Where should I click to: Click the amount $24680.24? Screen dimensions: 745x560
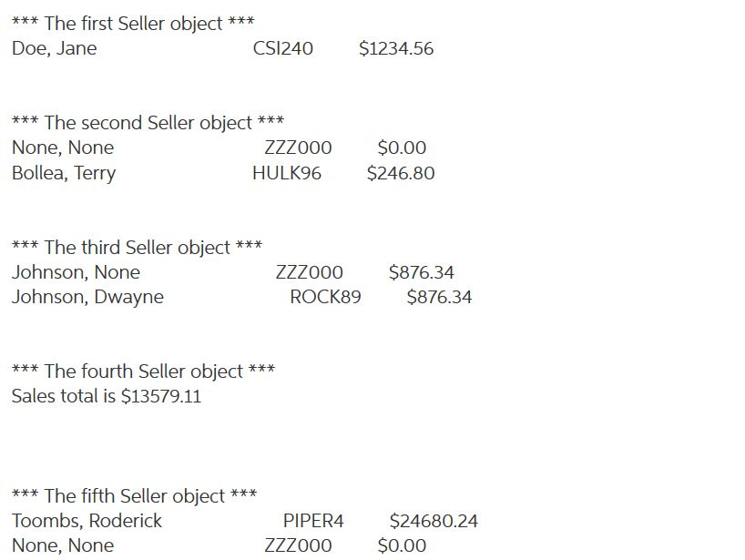tap(434, 521)
